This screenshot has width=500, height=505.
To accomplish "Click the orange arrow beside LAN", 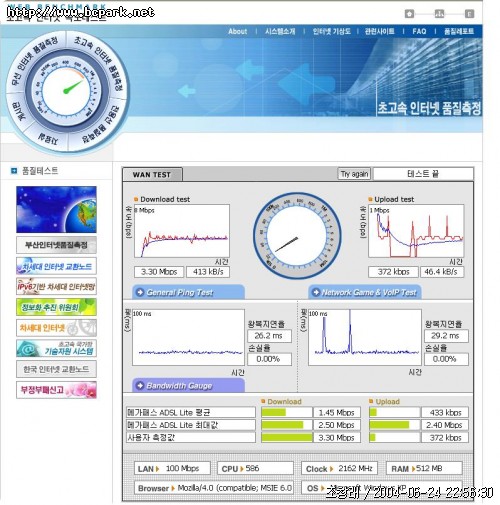I will coord(158,469).
